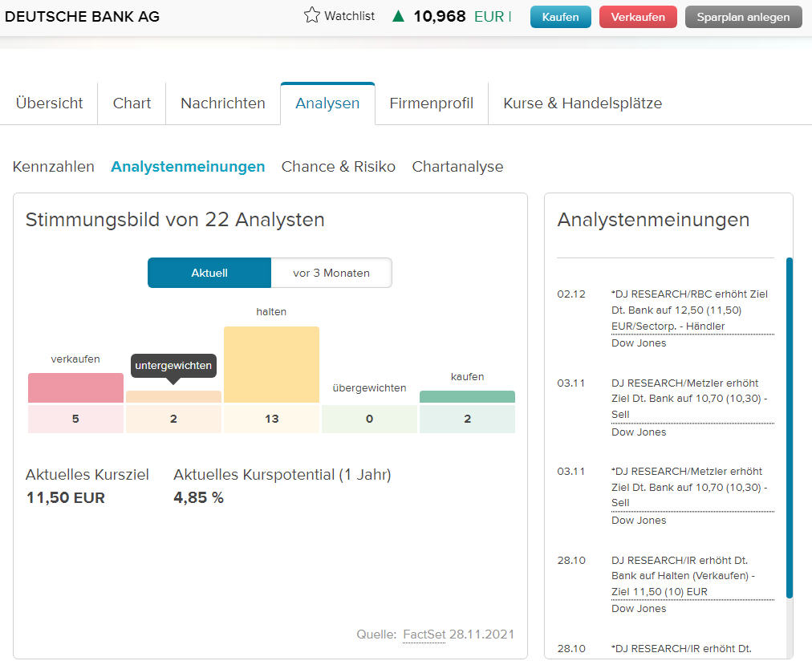Open the FactSet source link
Viewport: 812px width, 669px height.
424,635
